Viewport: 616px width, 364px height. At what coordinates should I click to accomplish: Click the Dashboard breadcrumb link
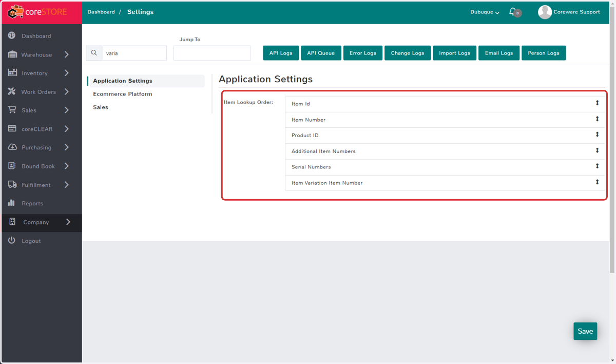coord(101,12)
